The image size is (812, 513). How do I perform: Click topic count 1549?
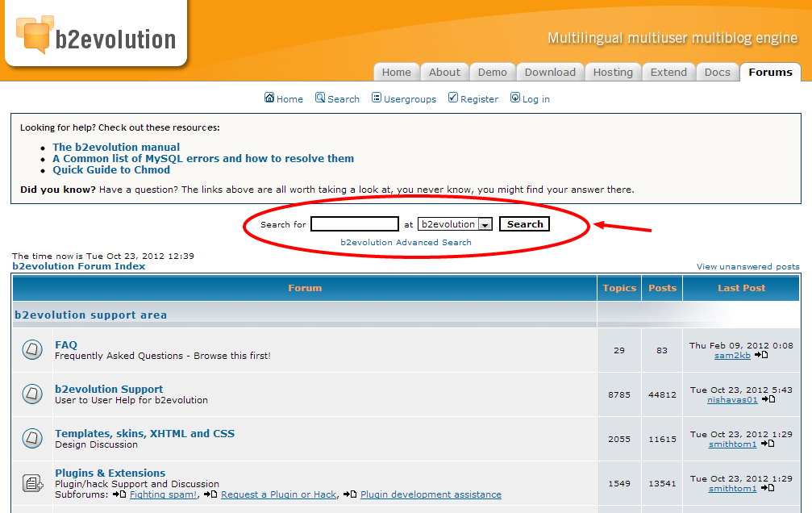coord(619,484)
